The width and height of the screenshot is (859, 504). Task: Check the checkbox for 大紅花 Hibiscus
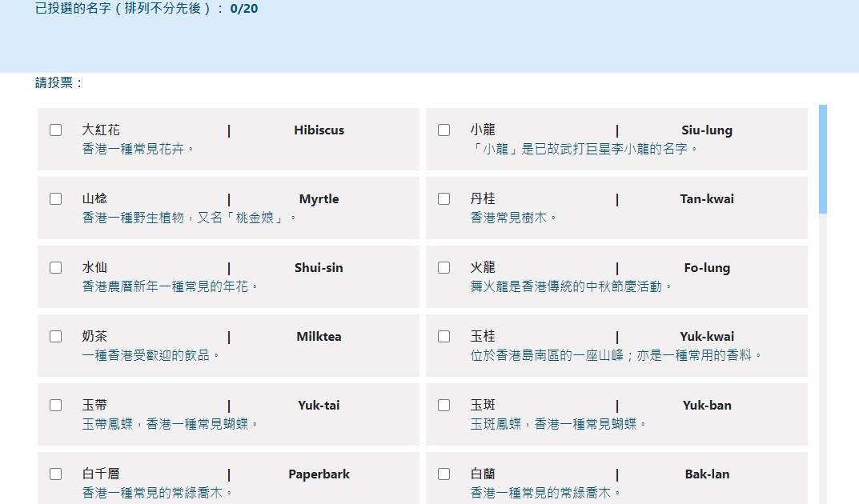point(55,130)
